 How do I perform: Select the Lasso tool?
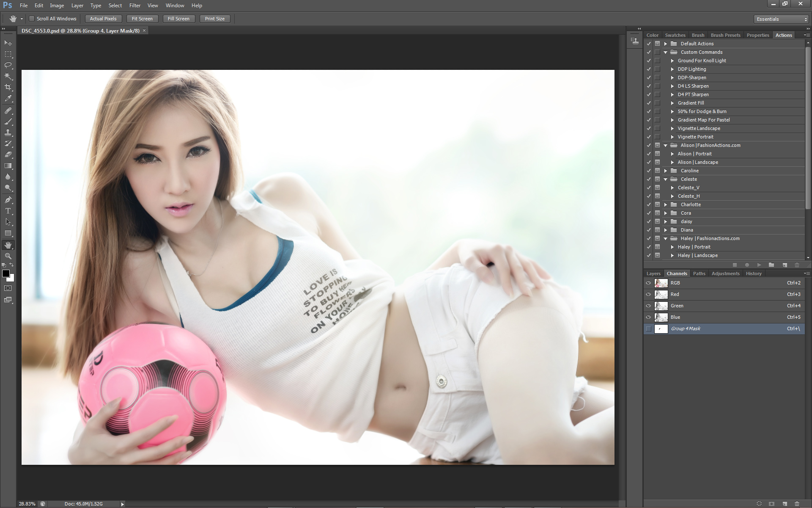click(8, 65)
